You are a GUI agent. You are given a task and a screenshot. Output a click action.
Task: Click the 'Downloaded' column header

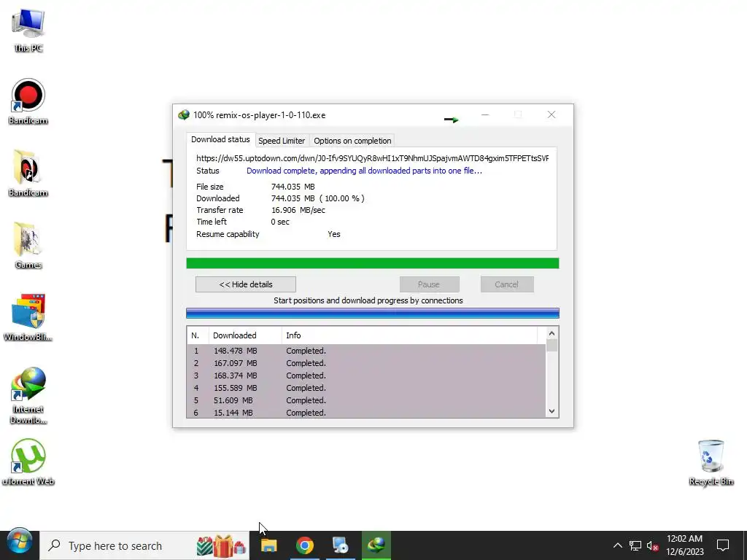click(245, 335)
